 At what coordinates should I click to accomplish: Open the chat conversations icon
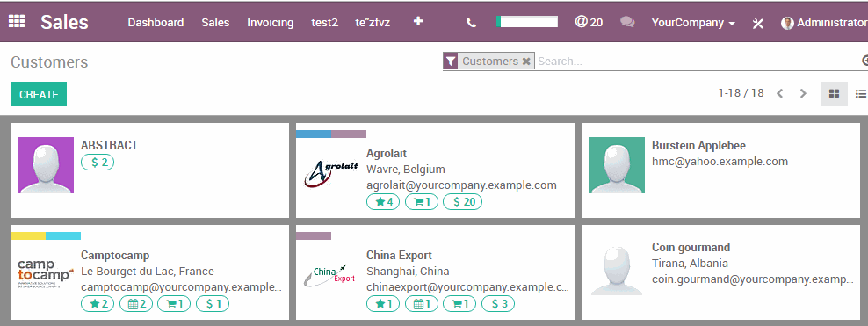tap(627, 22)
